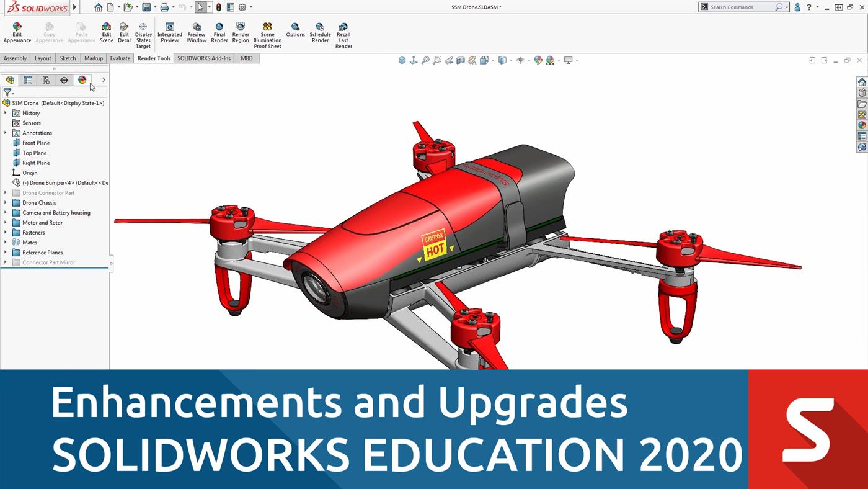Select the Render Region tool
The image size is (868, 489).
pyautogui.click(x=240, y=32)
